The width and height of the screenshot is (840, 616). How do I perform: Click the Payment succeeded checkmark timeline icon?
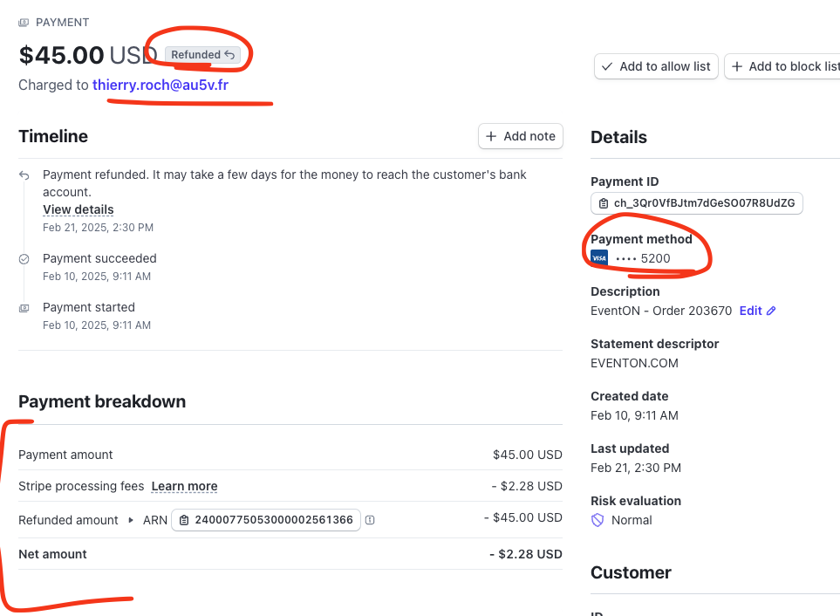[24, 259]
